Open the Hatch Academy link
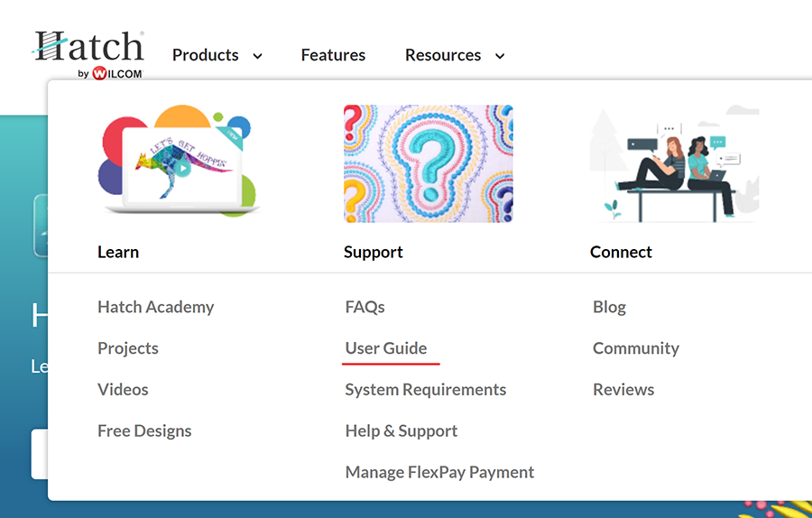The image size is (812, 518). pyautogui.click(x=155, y=307)
